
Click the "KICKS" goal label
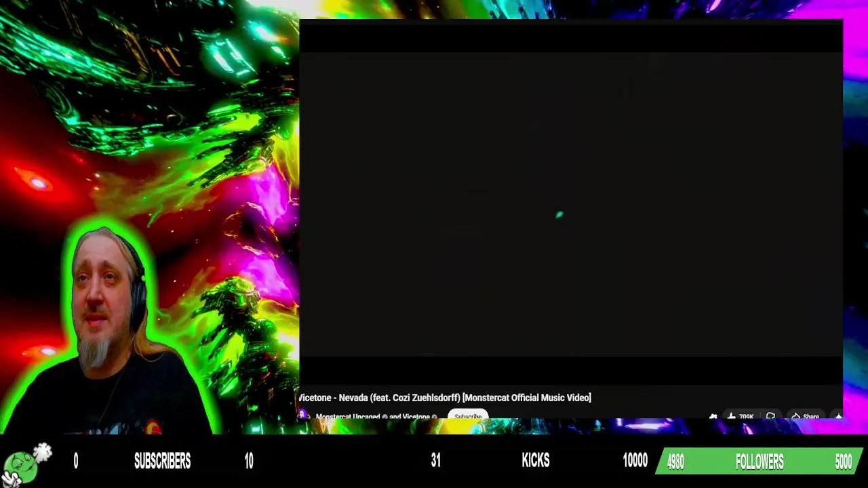click(x=535, y=461)
